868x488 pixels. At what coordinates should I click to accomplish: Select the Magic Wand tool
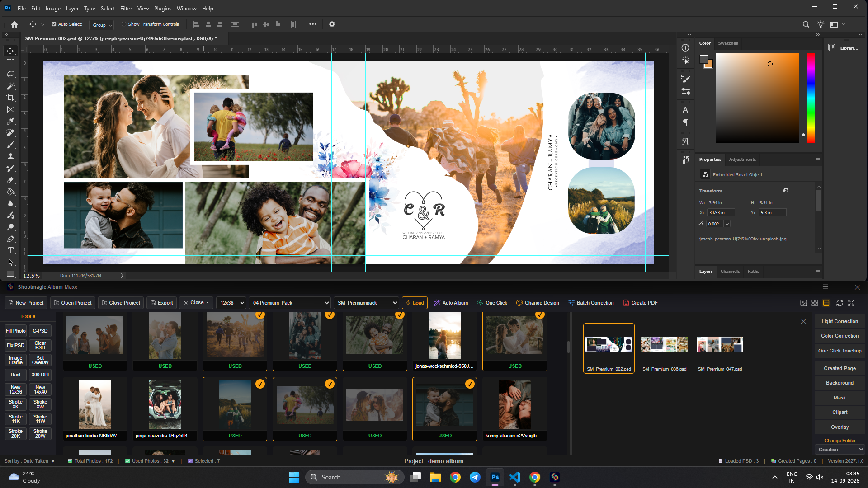click(10, 86)
